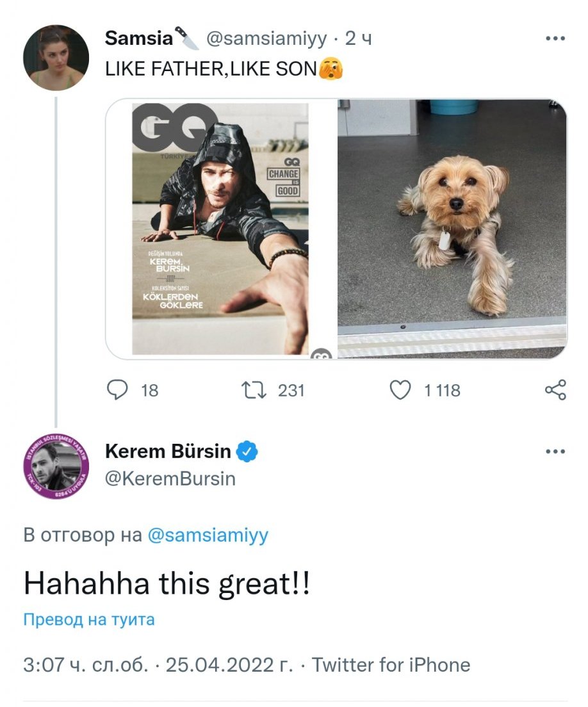Share Samsia's tweet using the share icon
The height and width of the screenshot is (707, 588).
555,390
